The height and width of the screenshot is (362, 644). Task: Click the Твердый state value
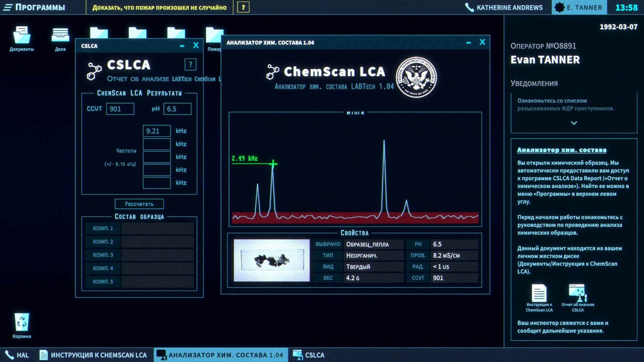(x=374, y=267)
